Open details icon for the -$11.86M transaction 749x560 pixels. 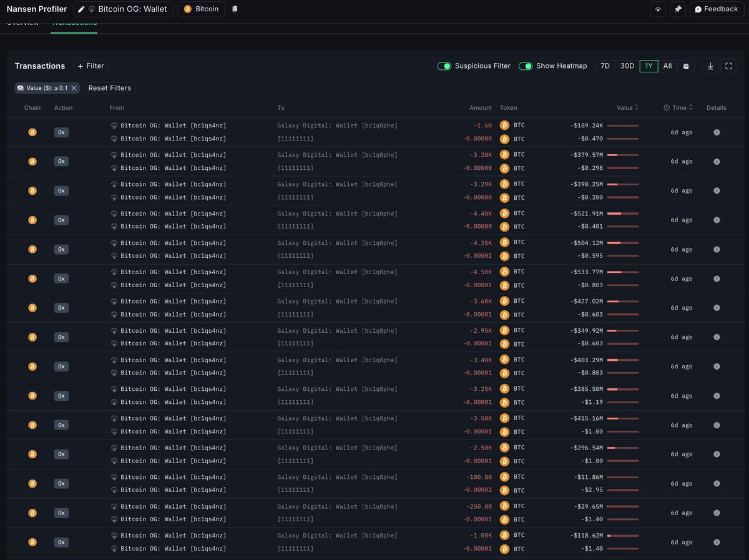(717, 483)
